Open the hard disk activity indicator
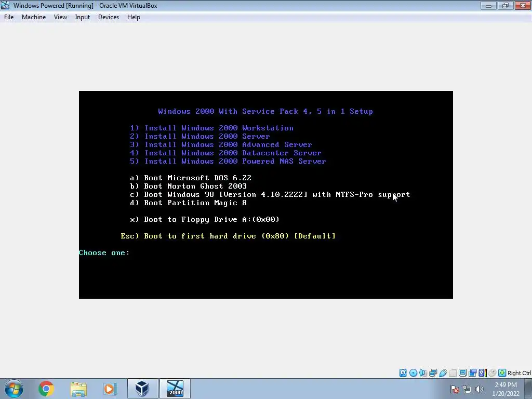This screenshot has height=399, width=532. pyautogui.click(x=403, y=373)
